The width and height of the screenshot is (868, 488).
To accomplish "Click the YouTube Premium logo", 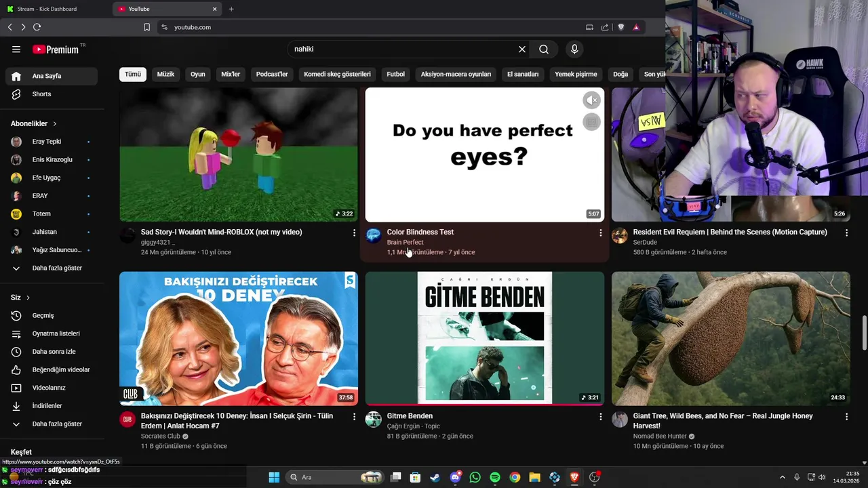I will 56,49.
